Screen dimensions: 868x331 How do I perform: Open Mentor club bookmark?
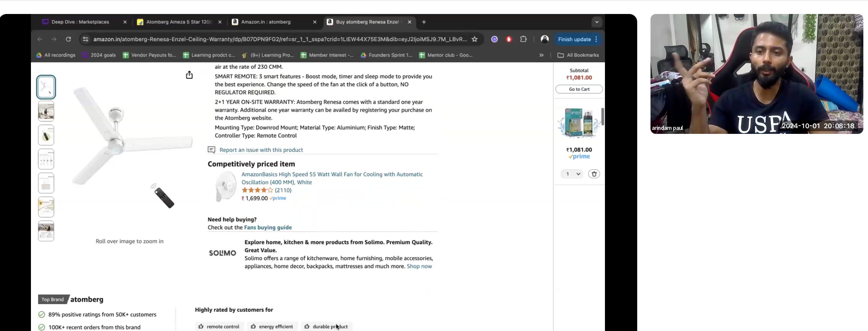click(445, 55)
